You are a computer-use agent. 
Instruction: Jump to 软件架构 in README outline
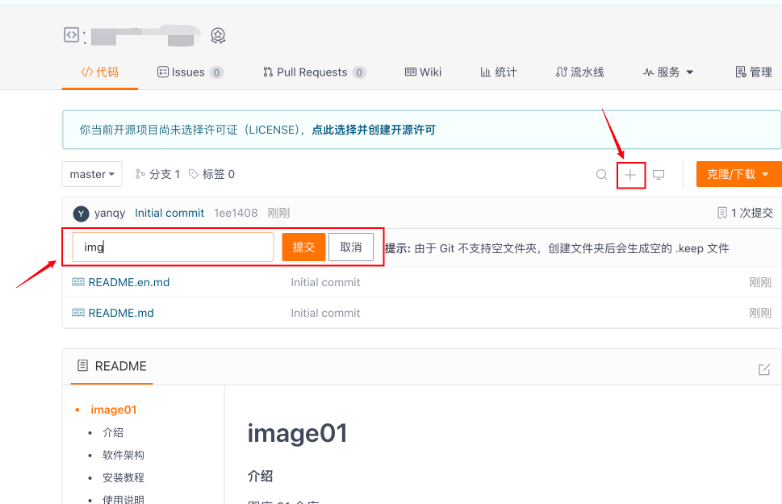tap(123, 455)
